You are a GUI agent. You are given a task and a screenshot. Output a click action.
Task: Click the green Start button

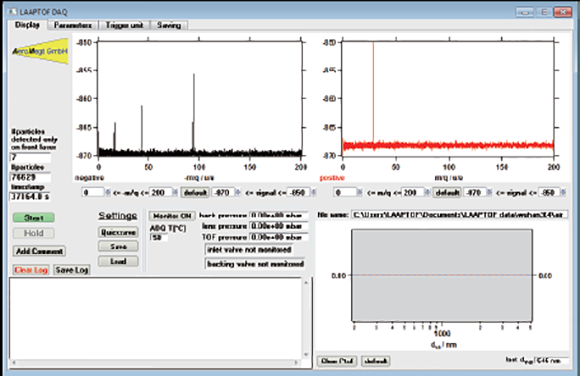tap(34, 218)
